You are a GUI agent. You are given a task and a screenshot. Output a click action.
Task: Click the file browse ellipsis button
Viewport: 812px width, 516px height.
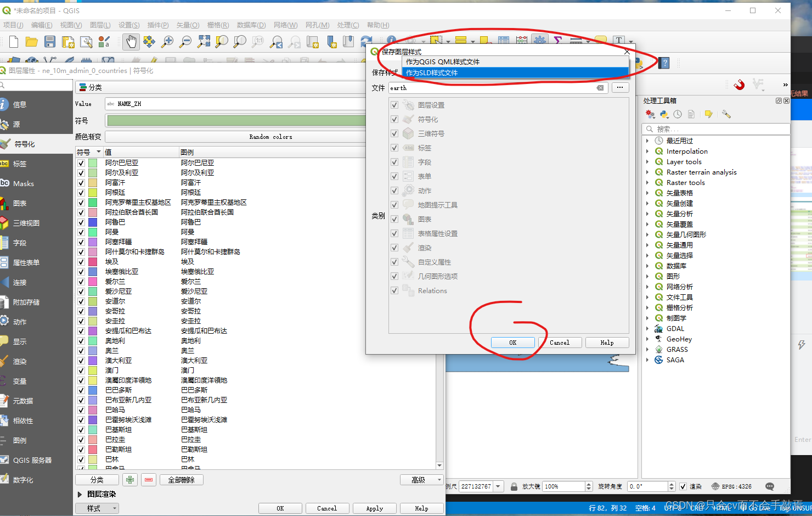pos(619,87)
